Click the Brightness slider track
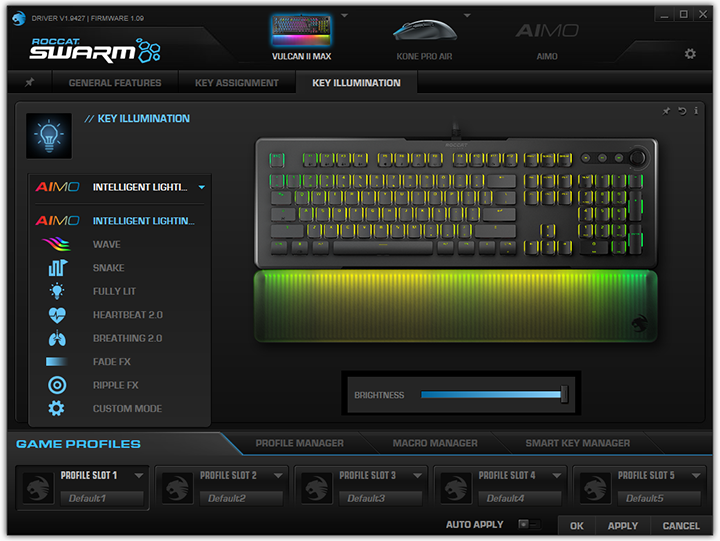The image size is (720, 541). 490,395
